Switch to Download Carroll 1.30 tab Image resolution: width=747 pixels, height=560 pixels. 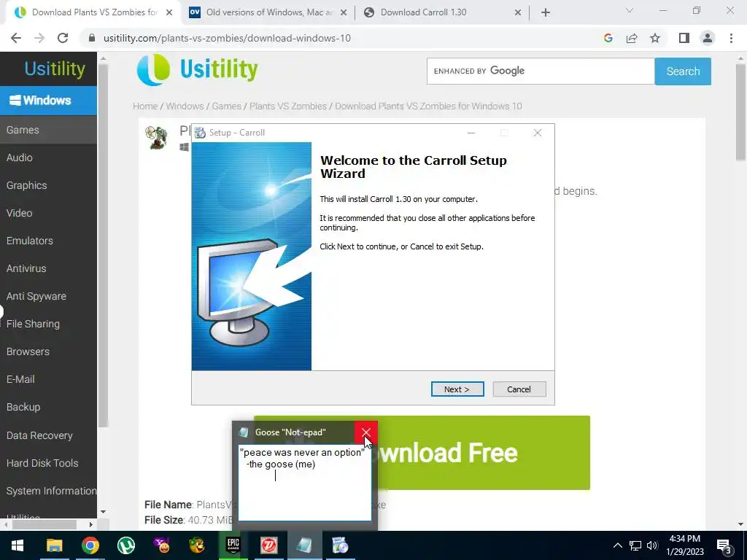443,12
